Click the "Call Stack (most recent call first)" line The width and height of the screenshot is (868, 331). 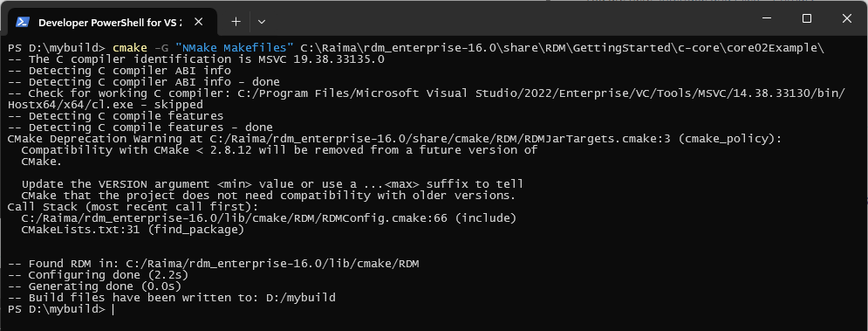pyautogui.click(x=130, y=207)
